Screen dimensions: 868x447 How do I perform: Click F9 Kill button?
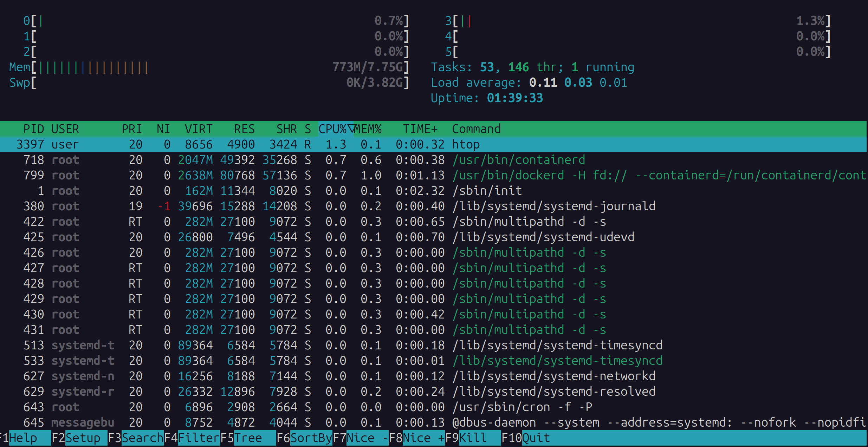[x=473, y=438]
